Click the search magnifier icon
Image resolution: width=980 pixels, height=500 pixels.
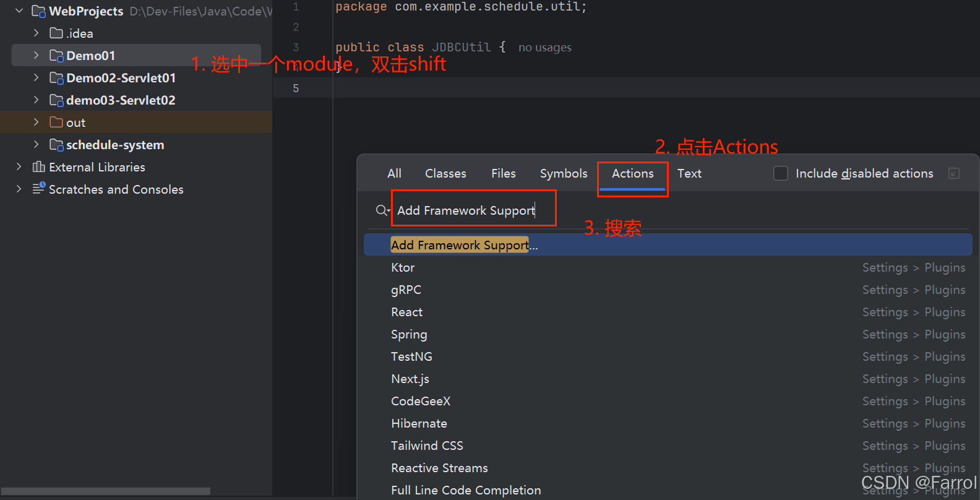coord(382,210)
